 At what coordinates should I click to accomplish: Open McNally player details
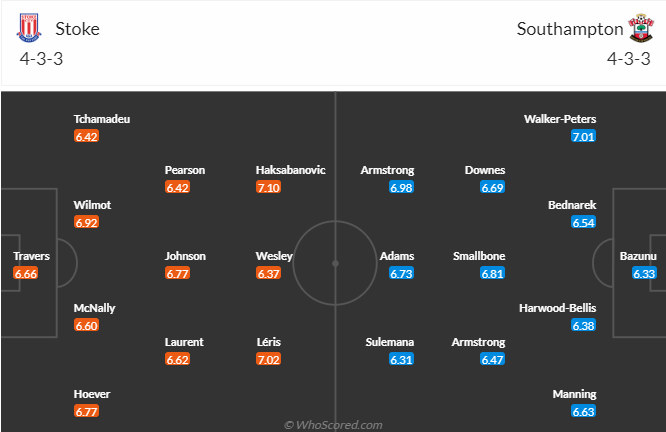tap(94, 308)
